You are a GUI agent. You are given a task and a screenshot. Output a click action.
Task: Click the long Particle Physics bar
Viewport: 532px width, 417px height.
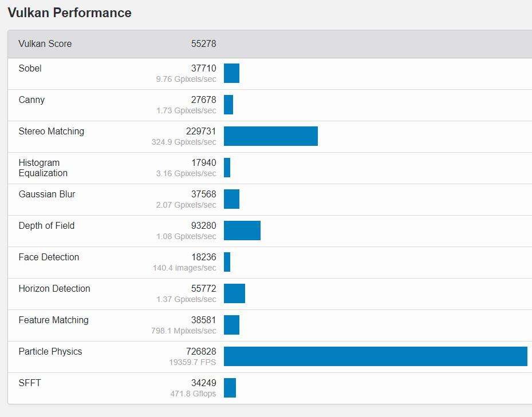375,356
